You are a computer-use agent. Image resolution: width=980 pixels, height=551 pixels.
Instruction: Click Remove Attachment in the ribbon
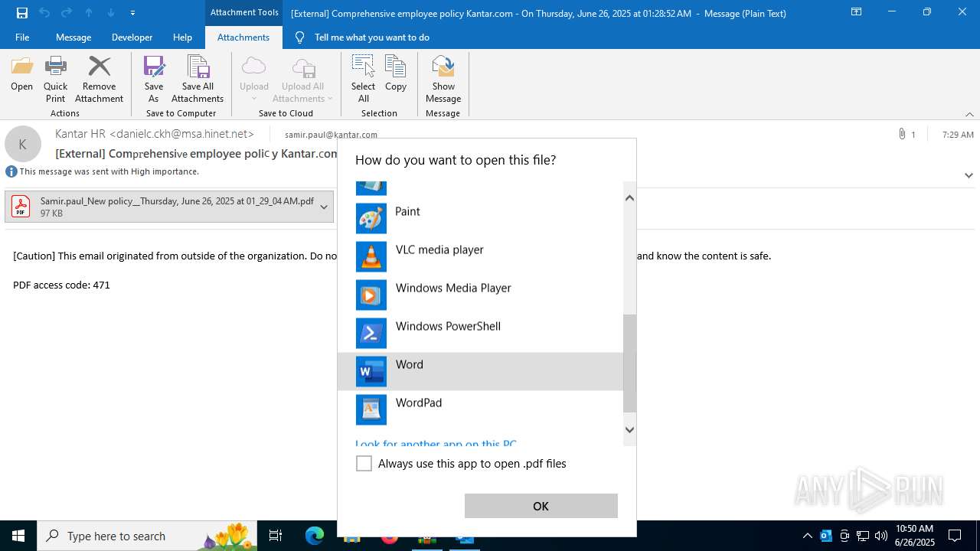[99, 79]
